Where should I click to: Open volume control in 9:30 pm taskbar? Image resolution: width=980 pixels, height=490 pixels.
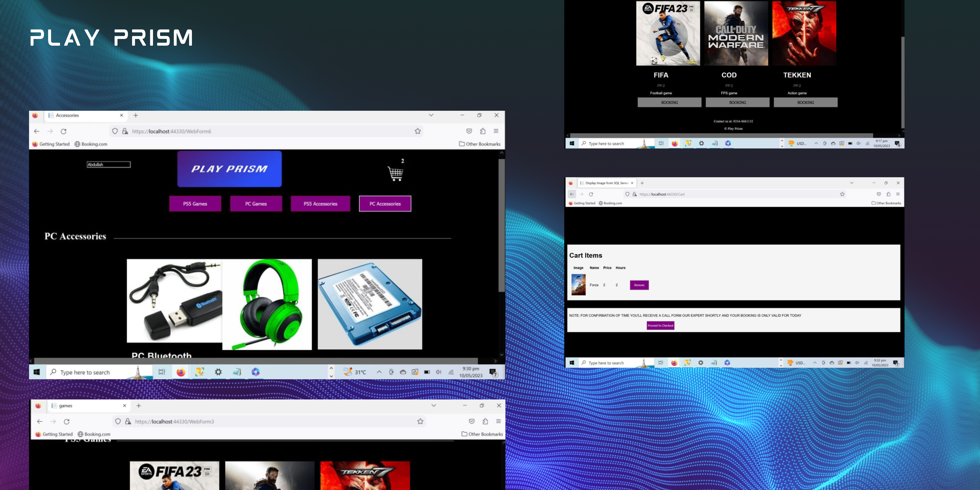[x=439, y=372]
